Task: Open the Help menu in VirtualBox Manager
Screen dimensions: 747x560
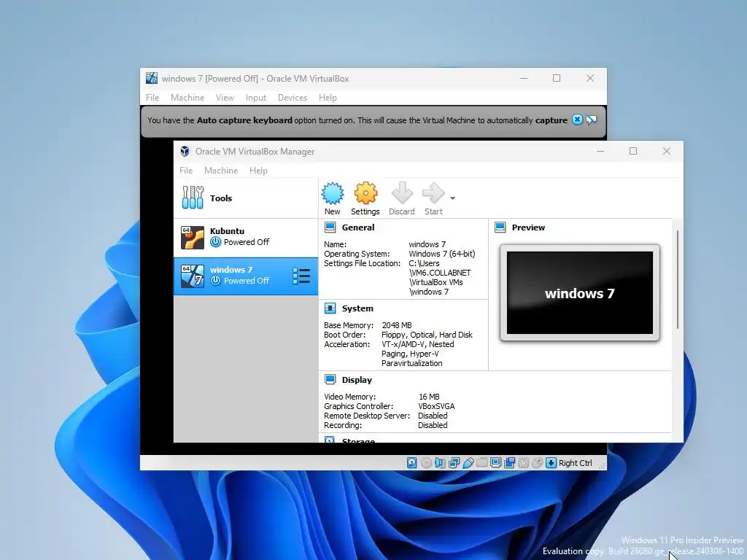Action: [258, 171]
